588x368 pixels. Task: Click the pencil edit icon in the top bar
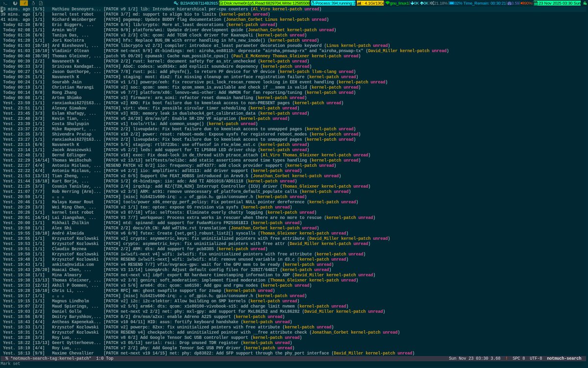click(24, 3)
